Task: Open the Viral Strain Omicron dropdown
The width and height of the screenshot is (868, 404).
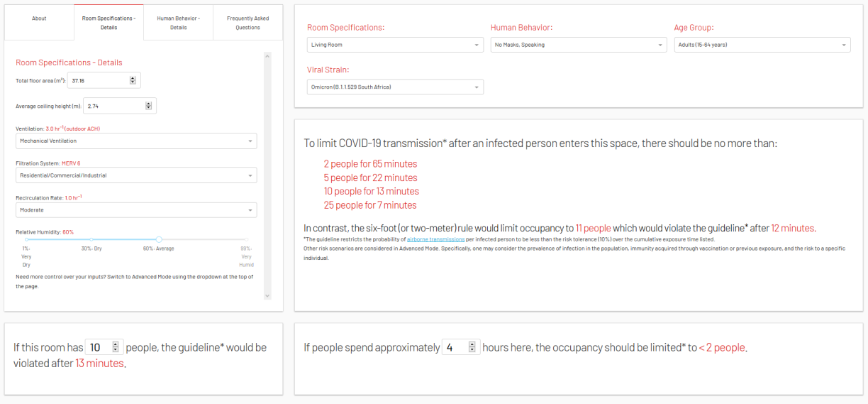Action: [x=395, y=87]
